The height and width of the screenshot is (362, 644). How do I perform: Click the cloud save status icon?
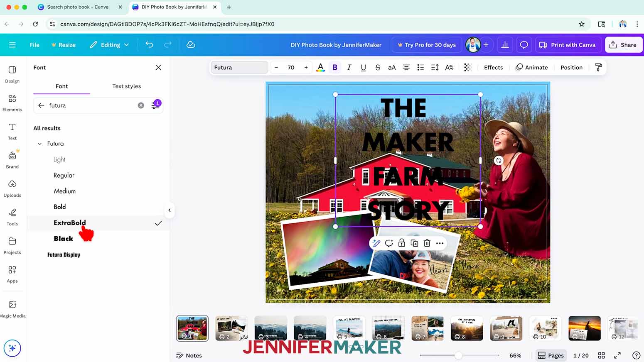point(191,45)
